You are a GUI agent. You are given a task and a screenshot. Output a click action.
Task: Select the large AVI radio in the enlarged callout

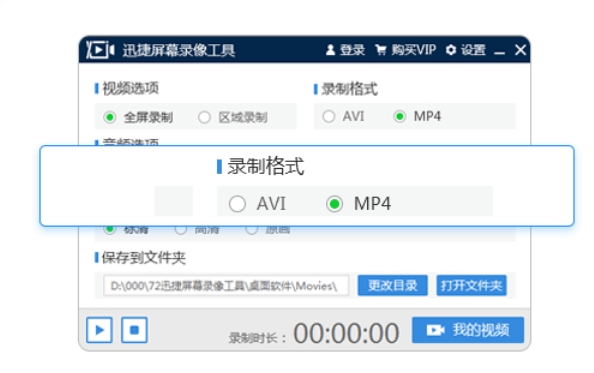point(237,204)
